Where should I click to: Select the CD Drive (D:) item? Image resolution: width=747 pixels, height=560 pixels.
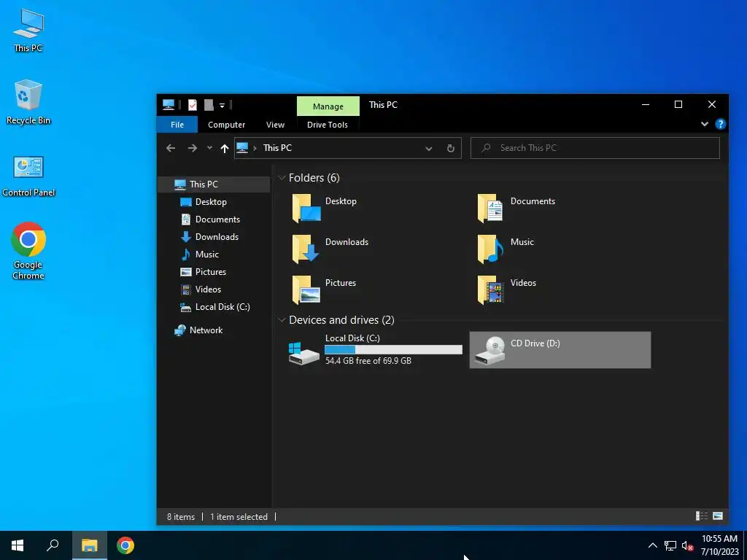pos(560,350)
